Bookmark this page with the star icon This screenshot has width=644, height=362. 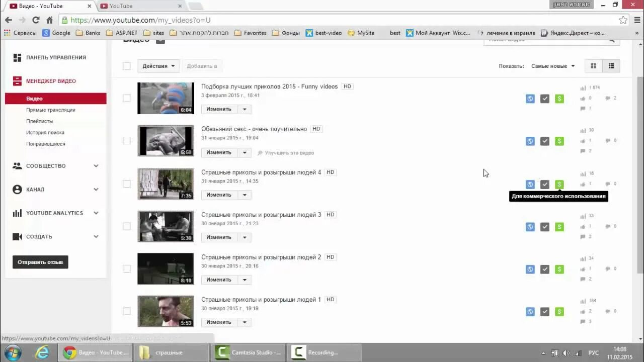[623, 20]
